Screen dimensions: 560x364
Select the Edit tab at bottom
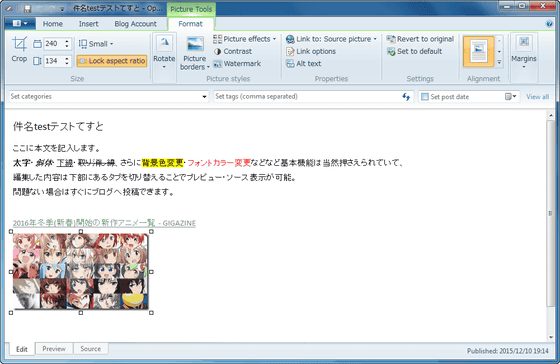point(21,349)
